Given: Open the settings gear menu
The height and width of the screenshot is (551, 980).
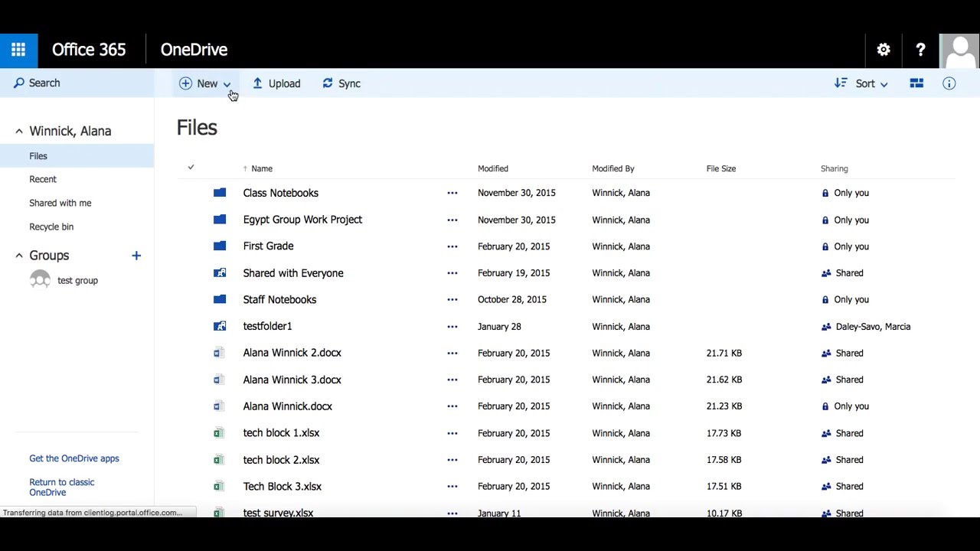Looking at the screenshot, I should 884,50.
